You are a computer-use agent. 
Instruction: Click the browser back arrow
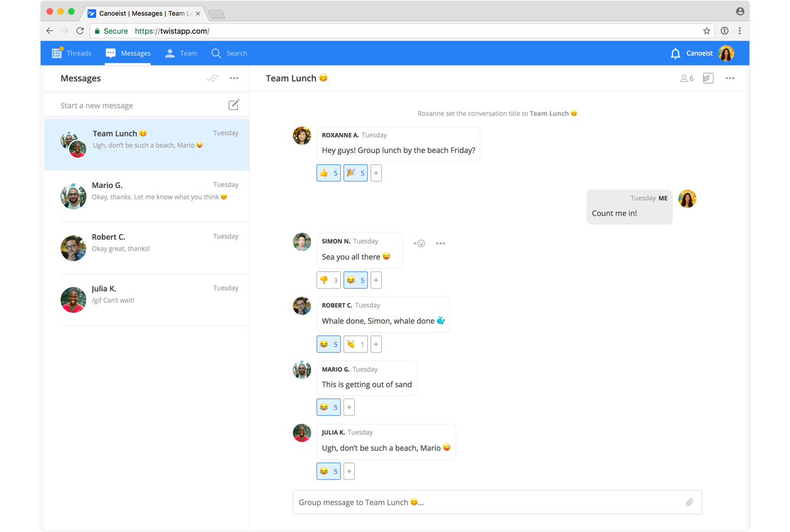[50, 31]
